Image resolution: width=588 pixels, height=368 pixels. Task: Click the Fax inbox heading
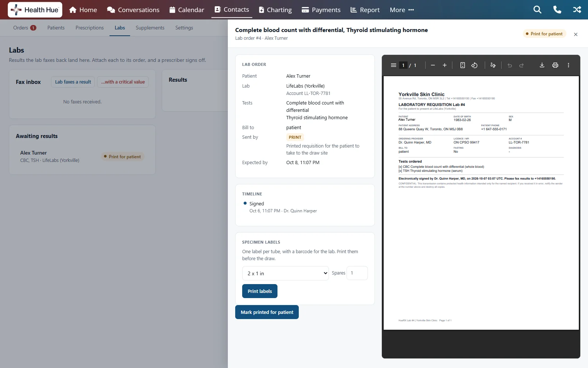[x=28, y=82]
